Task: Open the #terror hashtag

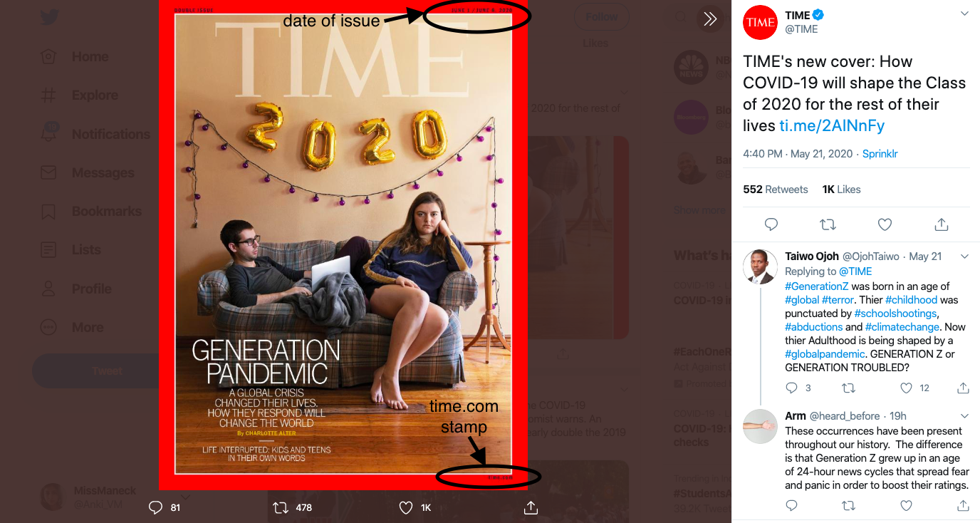Action: tap(838, 300)
